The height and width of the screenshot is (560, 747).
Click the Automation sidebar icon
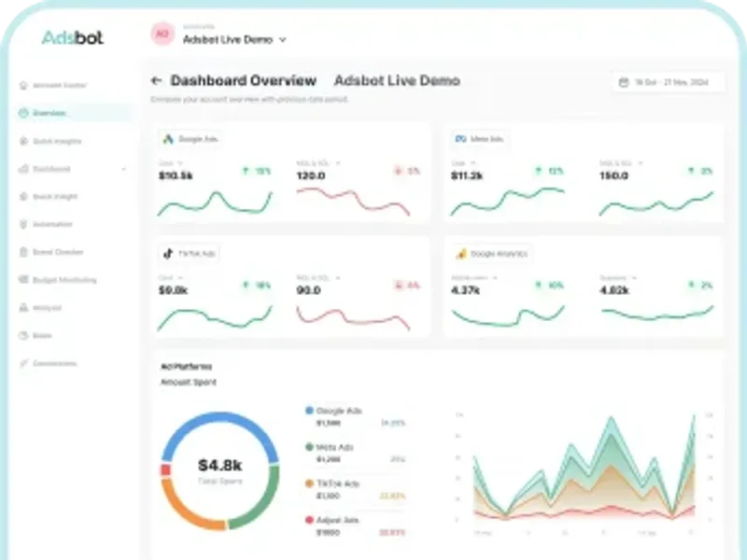tap(23, 224)
